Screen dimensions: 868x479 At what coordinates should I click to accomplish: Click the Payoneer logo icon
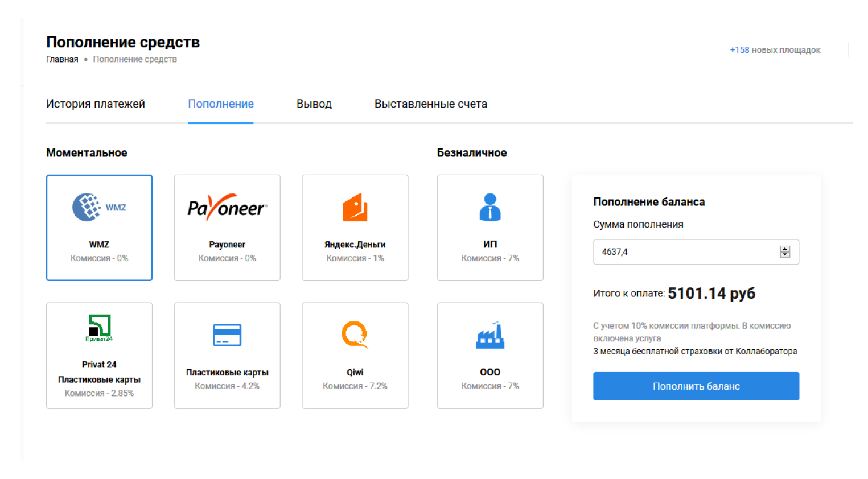(x=227, y=207)
